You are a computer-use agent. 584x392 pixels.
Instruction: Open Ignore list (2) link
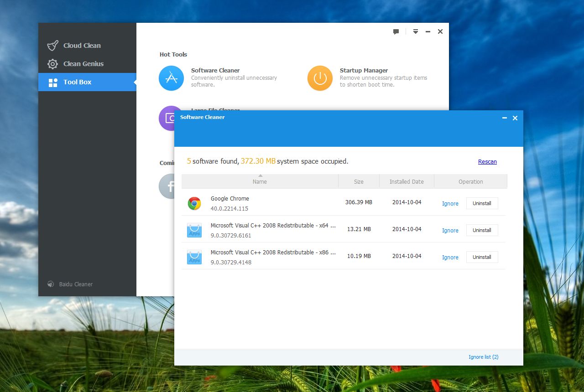click(483, 357)
